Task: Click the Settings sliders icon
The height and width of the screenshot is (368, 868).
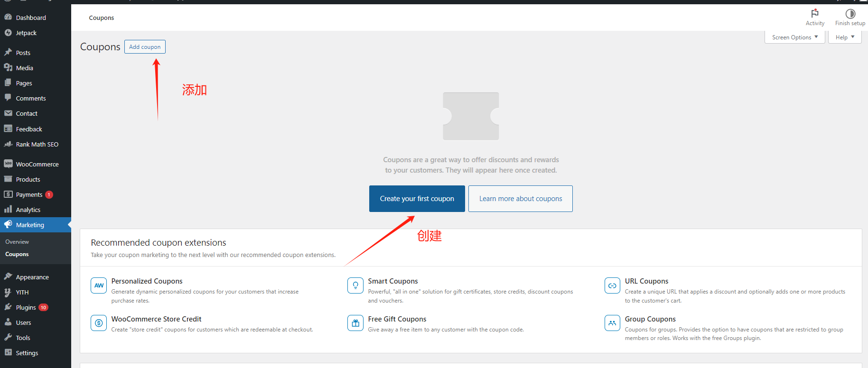Action: point(8,352)
